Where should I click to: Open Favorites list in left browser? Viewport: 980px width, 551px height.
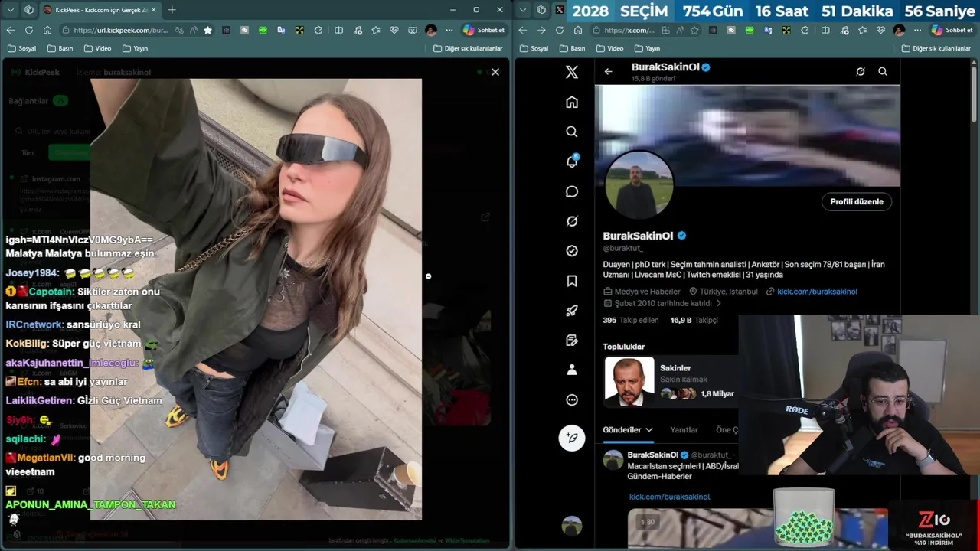pos(375,30)
